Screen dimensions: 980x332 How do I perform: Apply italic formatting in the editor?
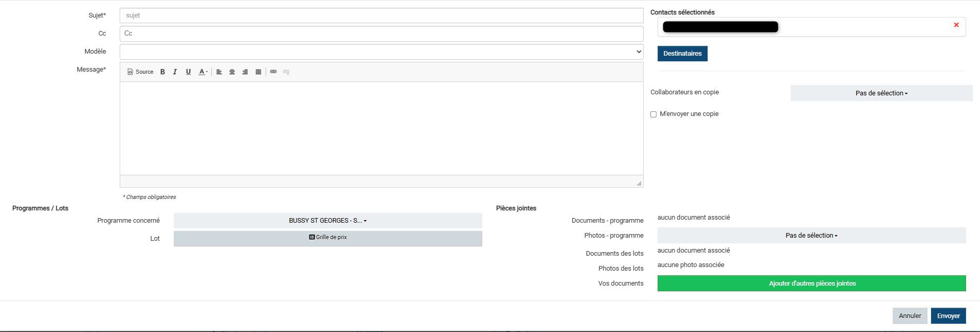tap(175, 72)
